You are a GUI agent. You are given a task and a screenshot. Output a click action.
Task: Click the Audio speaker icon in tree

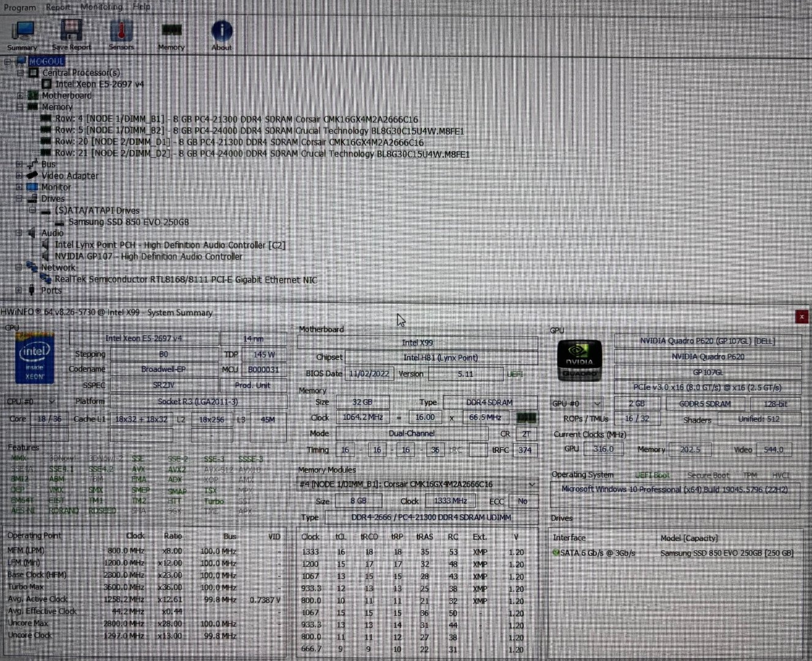(32, 233)
